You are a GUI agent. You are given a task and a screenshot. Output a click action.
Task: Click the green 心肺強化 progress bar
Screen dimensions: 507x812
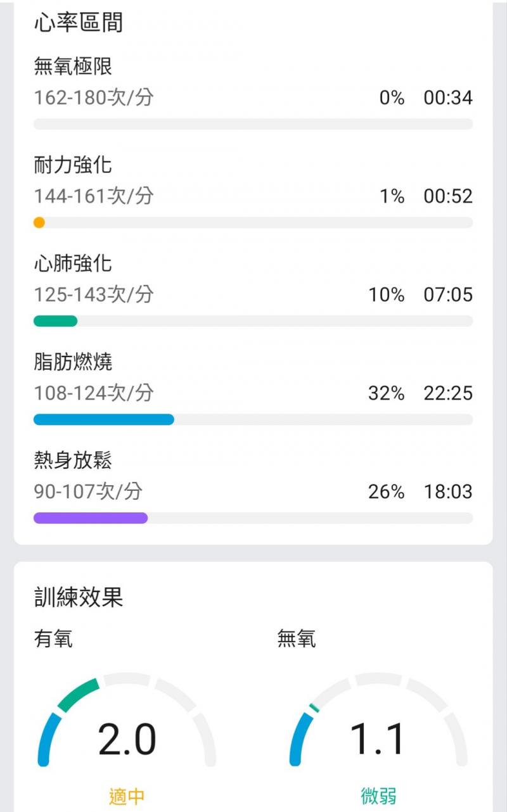(x=55, y=321)
